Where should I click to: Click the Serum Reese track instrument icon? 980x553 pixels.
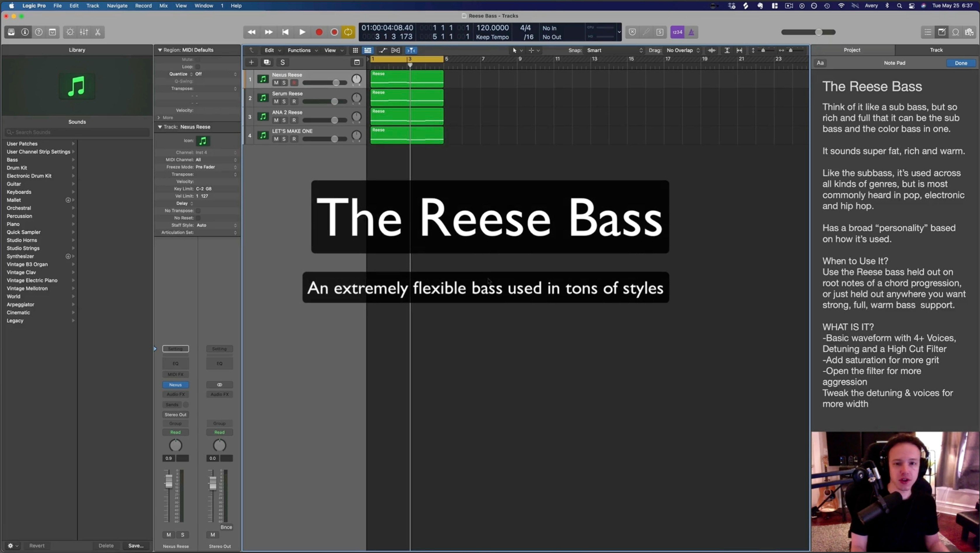tap(263, 98)
